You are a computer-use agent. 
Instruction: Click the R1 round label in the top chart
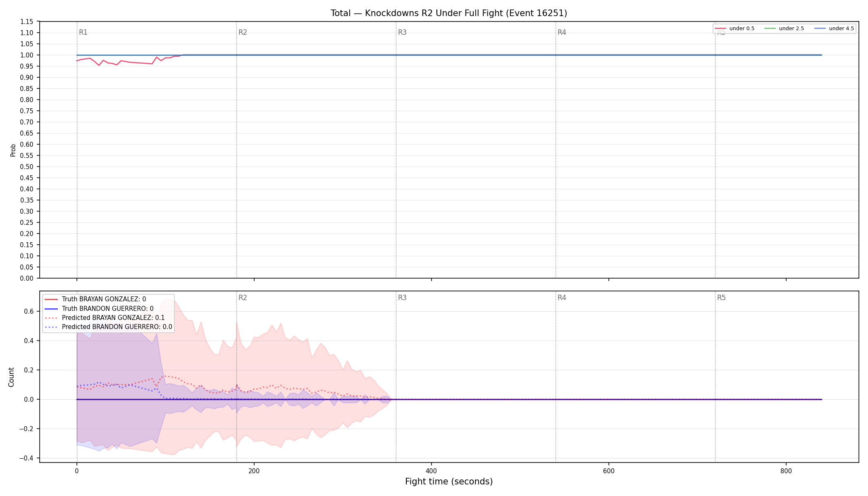pos(83,33)
